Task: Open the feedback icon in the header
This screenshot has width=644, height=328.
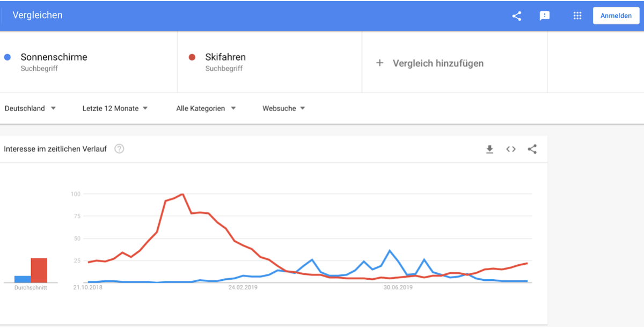Action: [x=545, y=16]
